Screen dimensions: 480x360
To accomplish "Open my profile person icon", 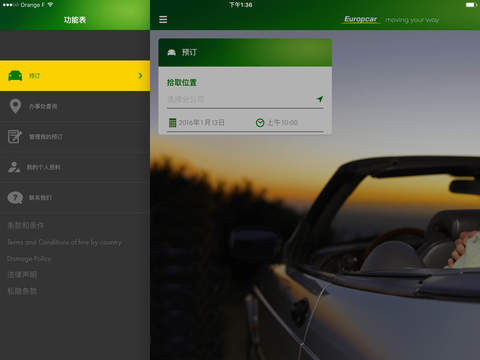I will coord(14,167).
